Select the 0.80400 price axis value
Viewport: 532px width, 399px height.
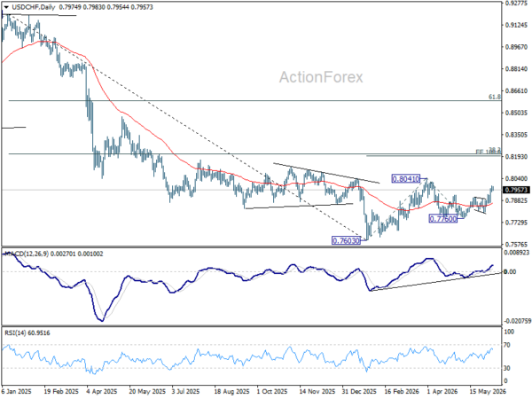(x=516, y=178)
